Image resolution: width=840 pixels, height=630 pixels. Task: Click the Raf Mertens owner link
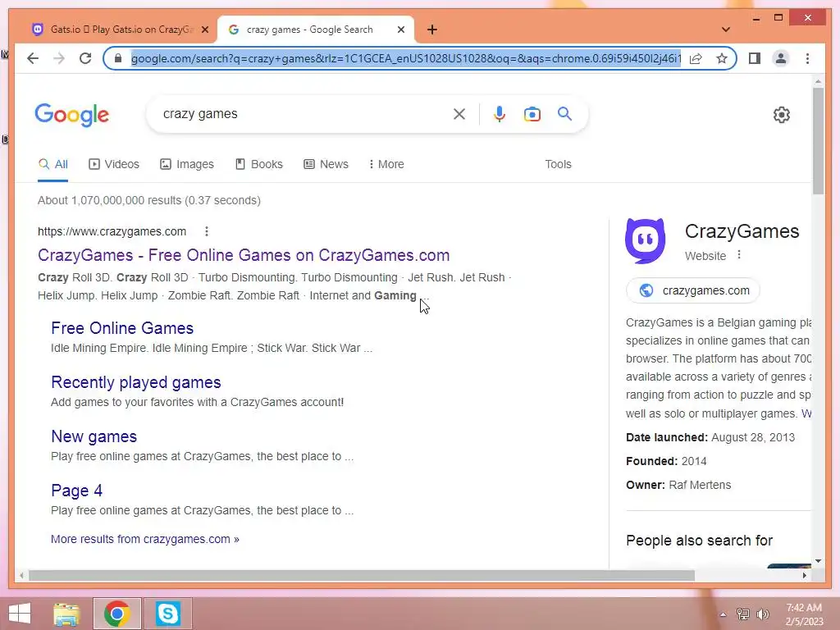tap(700, 485)
